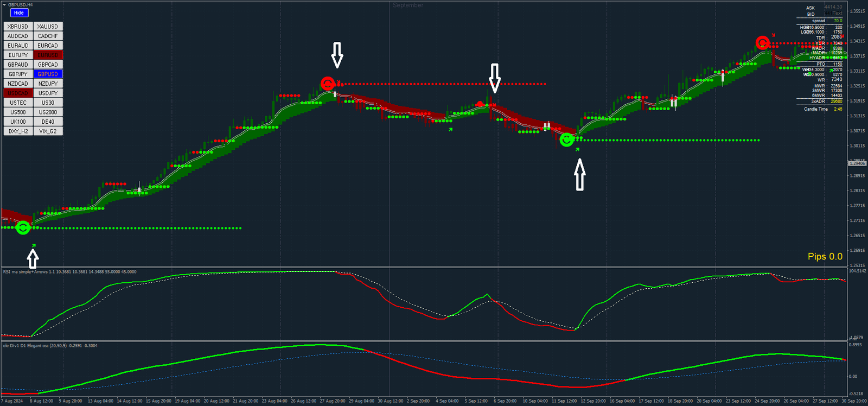Toggle the Hide button for symbol panel

click(19, 12)
